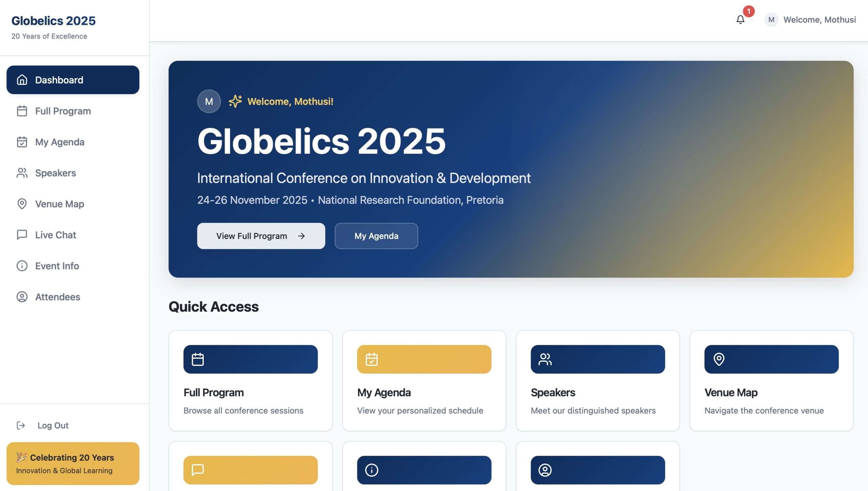Viewport: 868px width, 491px height.
Task: Open Full Program in the sidebar
Action: [x=73, y=111]
